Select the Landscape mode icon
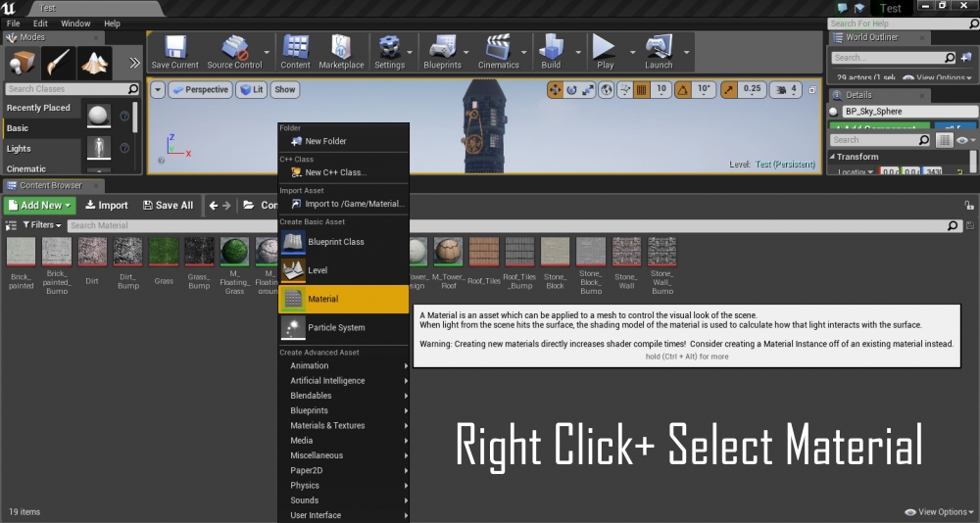Viewport: 980px width, 523px height. point(95,64)
